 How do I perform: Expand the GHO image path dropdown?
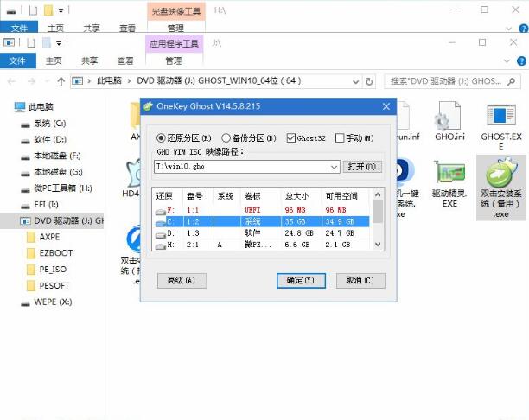click(335, 166)
